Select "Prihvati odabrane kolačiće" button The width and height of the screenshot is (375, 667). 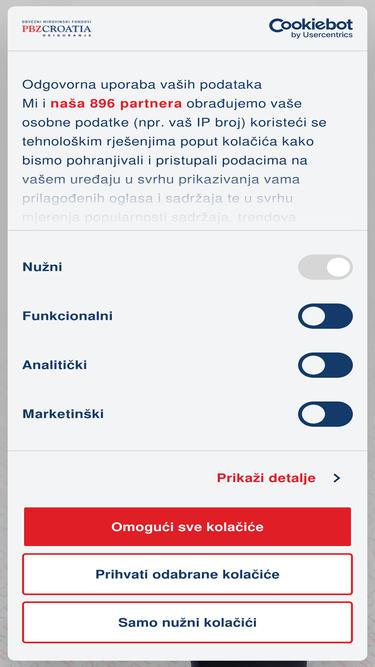point(188,574)
